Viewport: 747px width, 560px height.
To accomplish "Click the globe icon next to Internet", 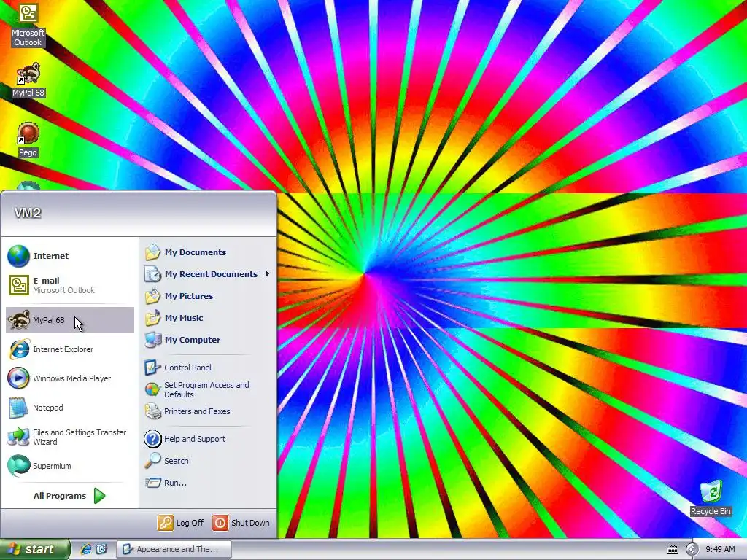I will click(x=18, y=256).
